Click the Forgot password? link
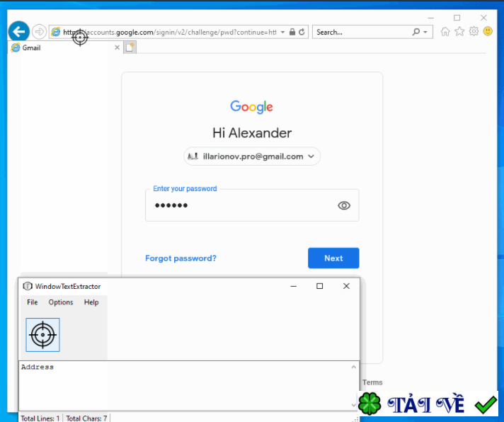 click(x=181, y=258)
